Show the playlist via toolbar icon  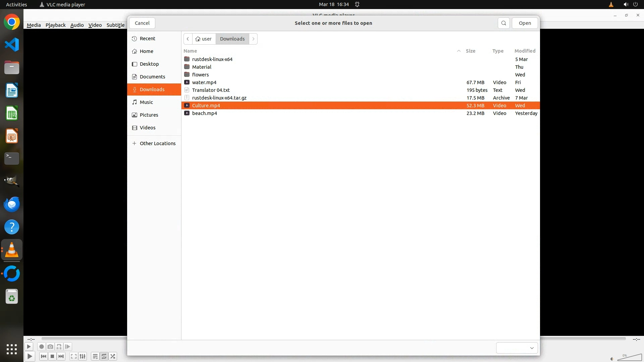(x=95, y=356)
